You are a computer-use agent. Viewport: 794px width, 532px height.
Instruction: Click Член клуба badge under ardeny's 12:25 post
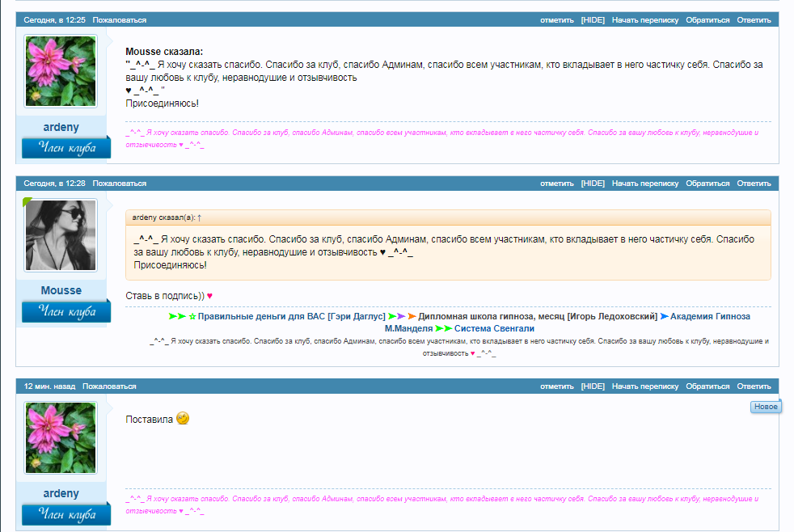point(66,147)
